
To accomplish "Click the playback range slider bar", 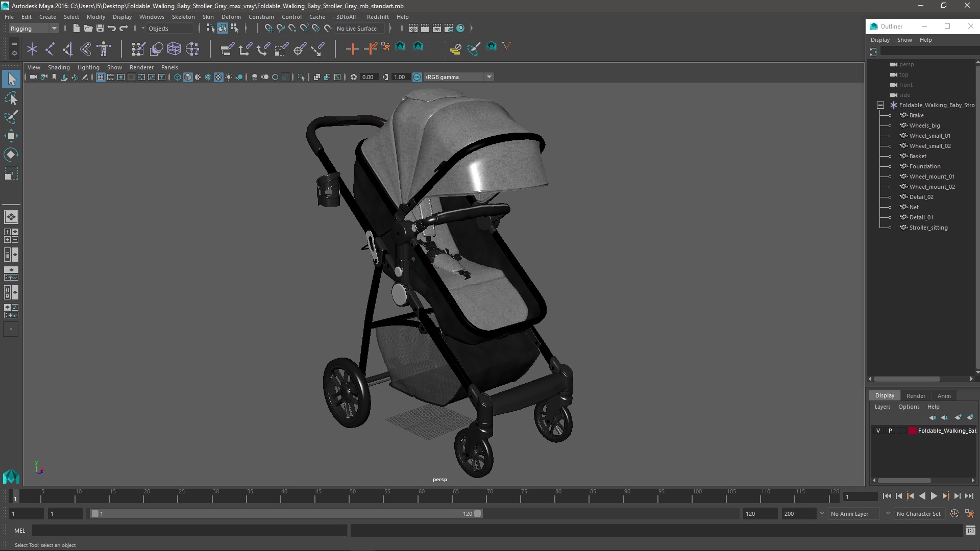I will click(286, 514).
